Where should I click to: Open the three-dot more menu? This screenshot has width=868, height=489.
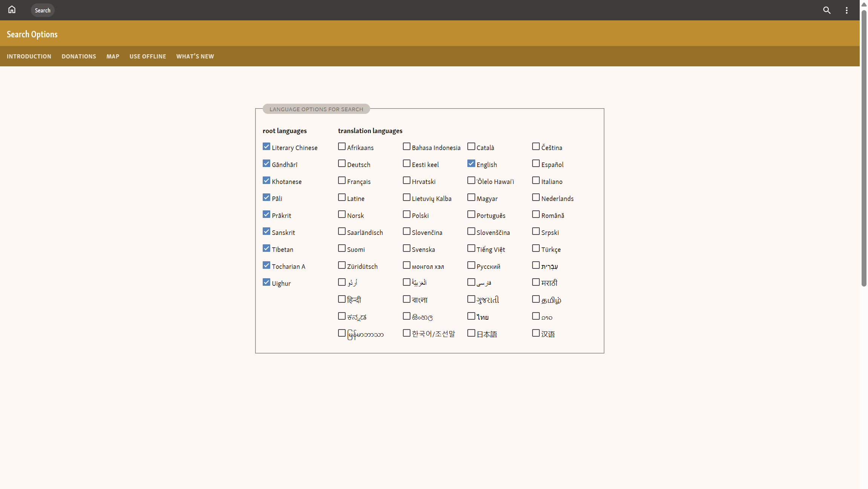click(847, 10)
